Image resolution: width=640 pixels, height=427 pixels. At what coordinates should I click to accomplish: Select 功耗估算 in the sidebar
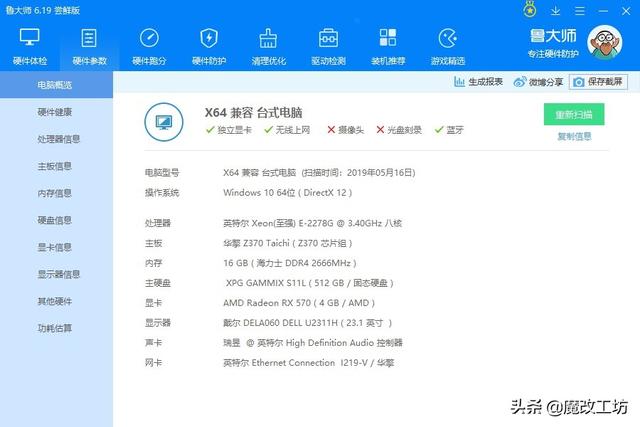56,328
